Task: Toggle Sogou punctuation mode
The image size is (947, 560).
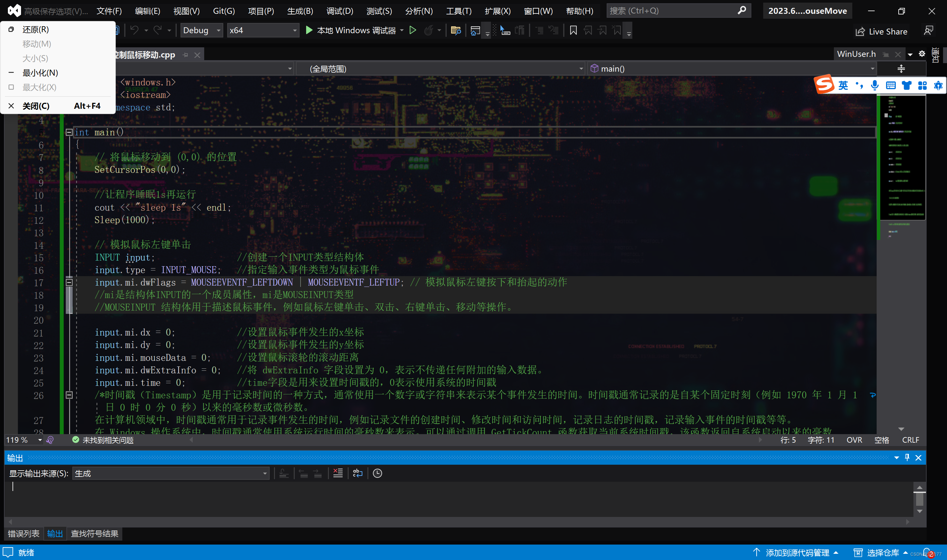Action: coord(860,86)
